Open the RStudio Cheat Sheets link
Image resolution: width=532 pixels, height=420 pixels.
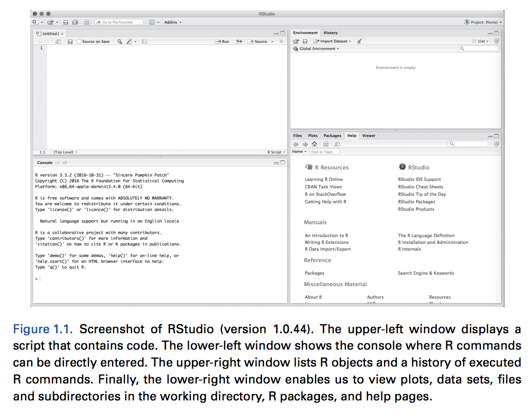coord(420,187)
